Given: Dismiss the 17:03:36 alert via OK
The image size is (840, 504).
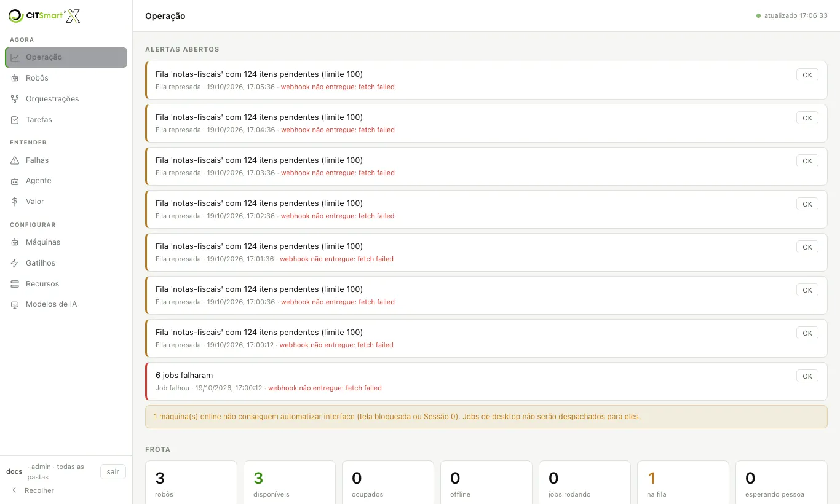Looking at the screenshot, I should coord(807,161).
